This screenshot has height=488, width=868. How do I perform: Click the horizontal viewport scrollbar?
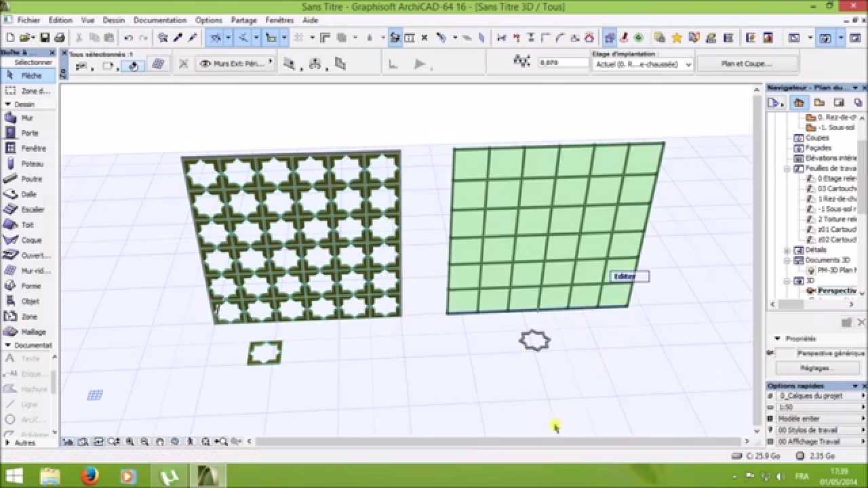[500, 442]
